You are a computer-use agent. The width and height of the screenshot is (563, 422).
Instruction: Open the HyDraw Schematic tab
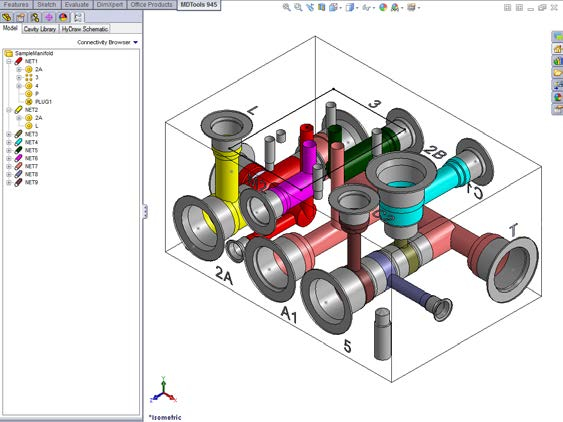pos(85,29)
